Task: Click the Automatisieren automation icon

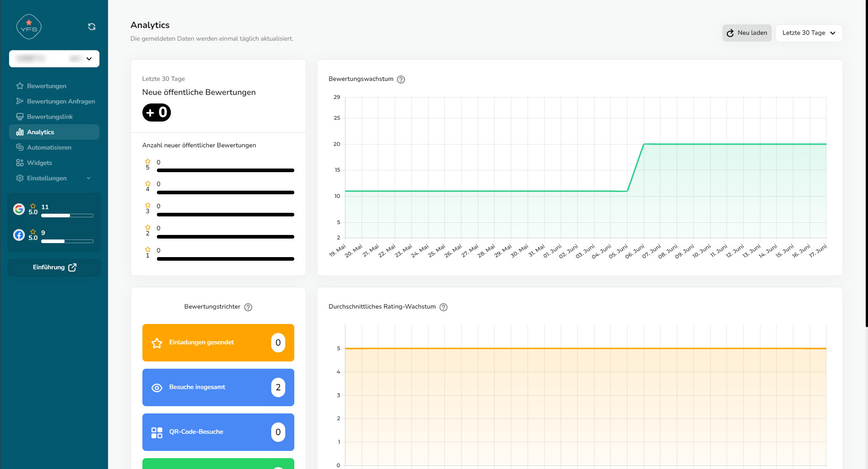Action: coord(20,147)
